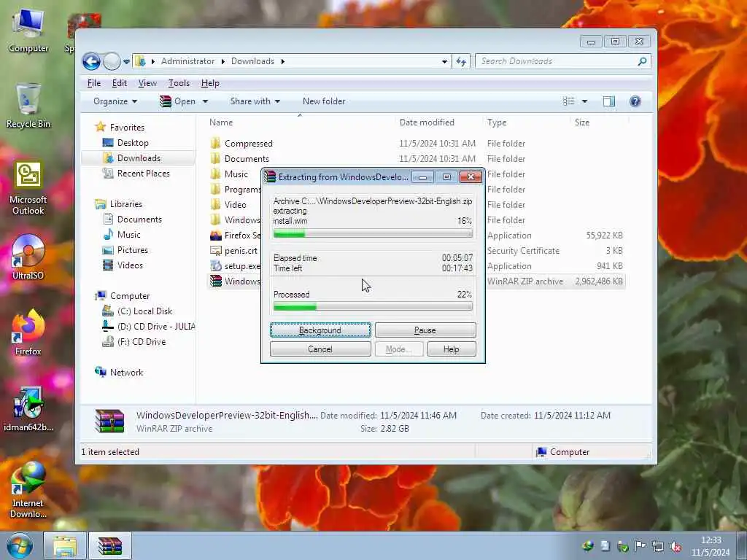Viewport: 747px width, 560px height.
Task: Click the Internet Download Manager tray icon
Action: click(x=588, y=546)
